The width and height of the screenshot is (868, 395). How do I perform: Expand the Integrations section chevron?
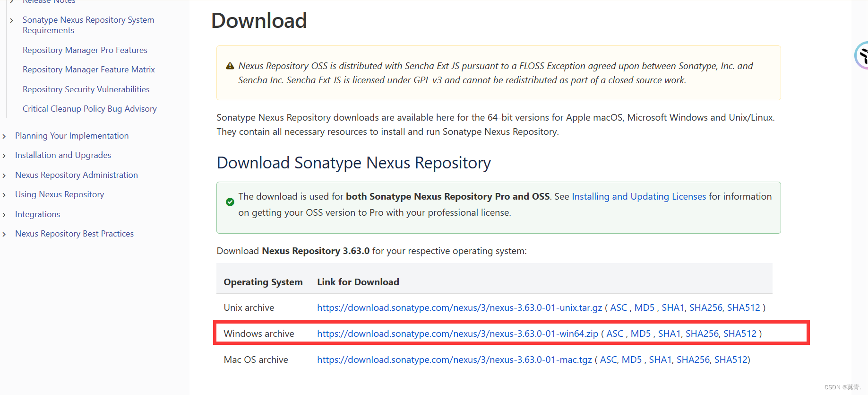4,215
